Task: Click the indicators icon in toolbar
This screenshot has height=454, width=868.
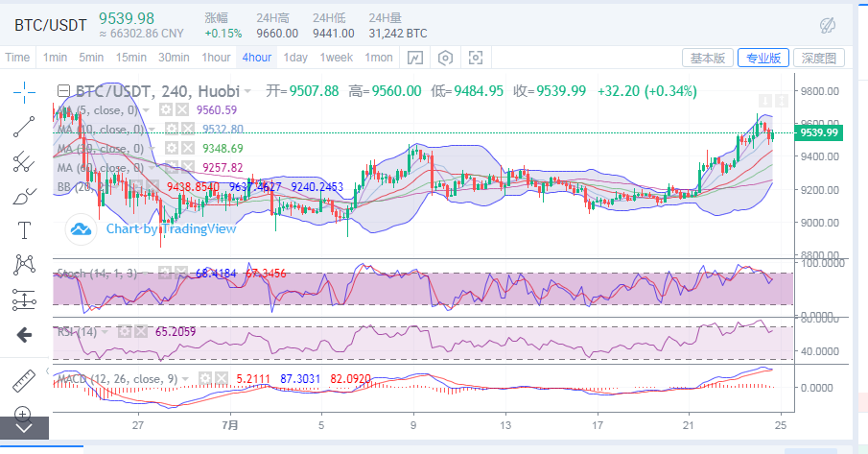Action: (414, 58)
